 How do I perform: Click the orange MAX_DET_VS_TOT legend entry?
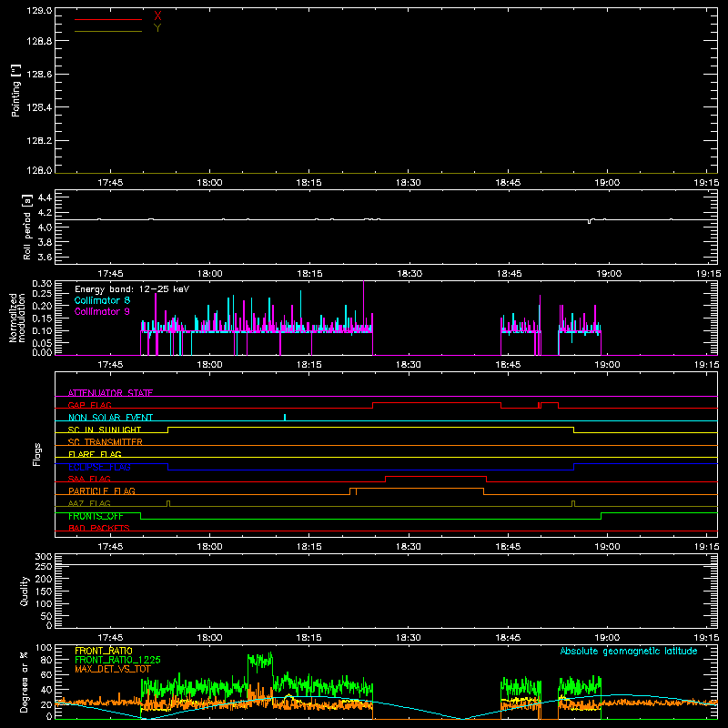pyautogui.click(x=113, y=669)
